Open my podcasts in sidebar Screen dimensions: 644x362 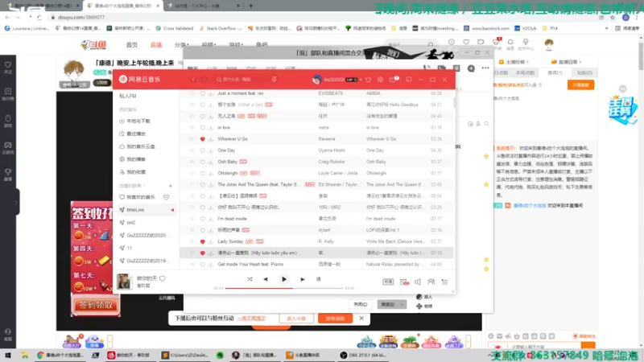132,159
